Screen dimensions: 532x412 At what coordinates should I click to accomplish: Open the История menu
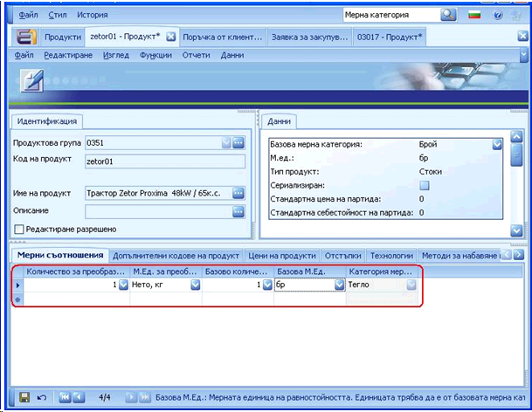click(93, 15)
